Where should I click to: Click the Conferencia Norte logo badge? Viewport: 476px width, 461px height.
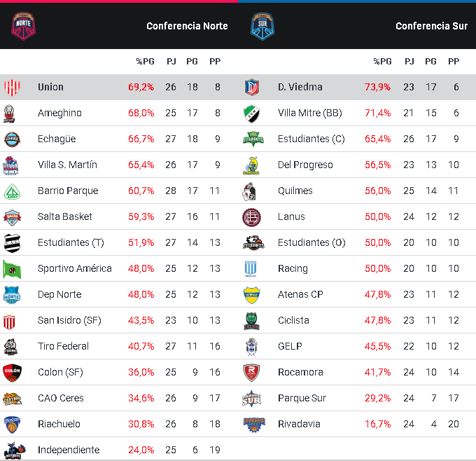click(x=24, y=26)
